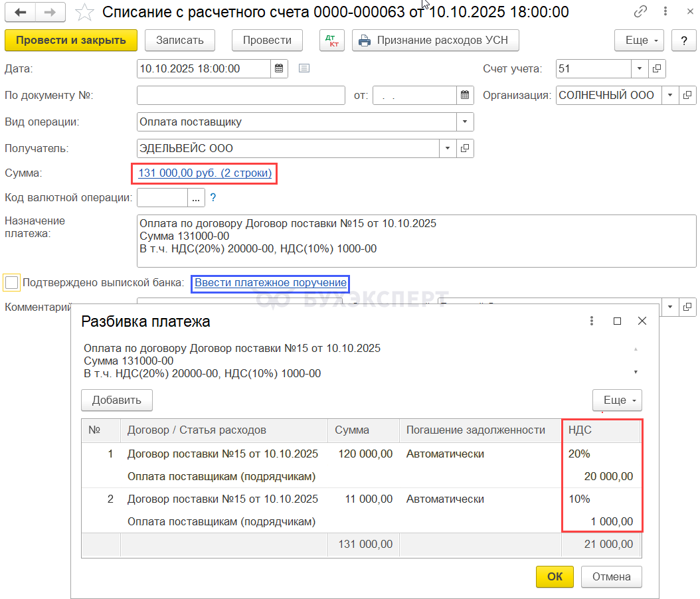The height and width of the screenshot is (599, 700).
Task: Enable Подтверждено выпиской банка checkbox
Action: [12, 283]
